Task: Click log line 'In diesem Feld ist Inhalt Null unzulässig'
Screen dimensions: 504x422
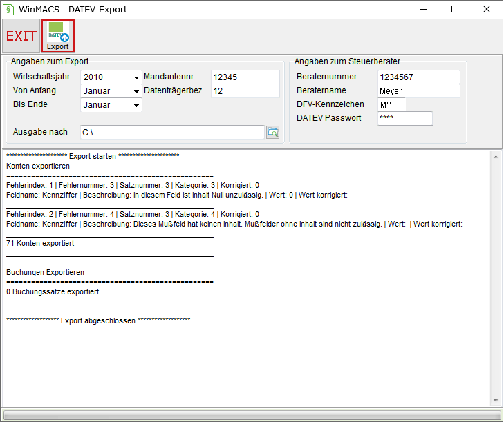Action: 177,195
